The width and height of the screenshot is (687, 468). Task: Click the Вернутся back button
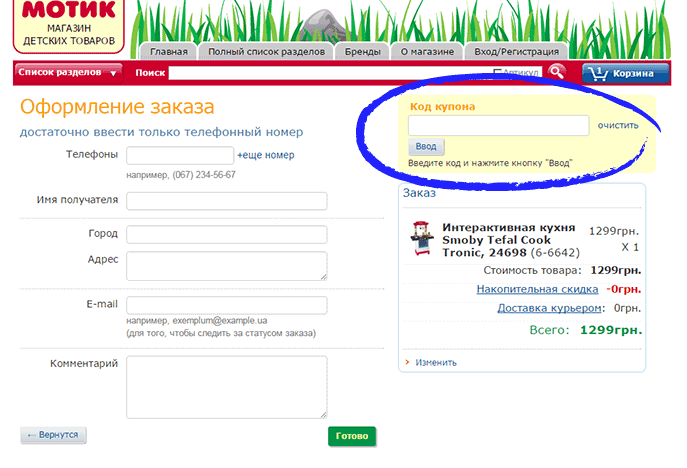click(x=55, y=435)
